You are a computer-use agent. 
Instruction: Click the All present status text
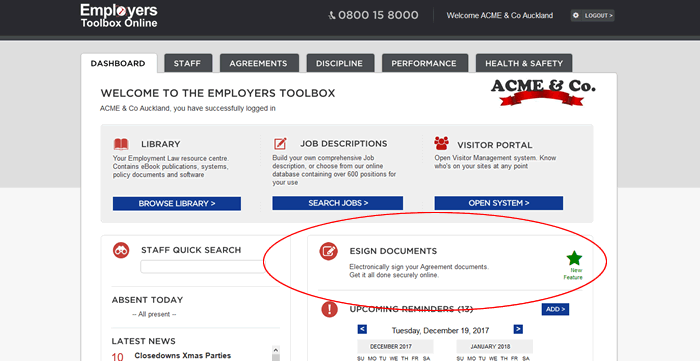click(154, 314)
